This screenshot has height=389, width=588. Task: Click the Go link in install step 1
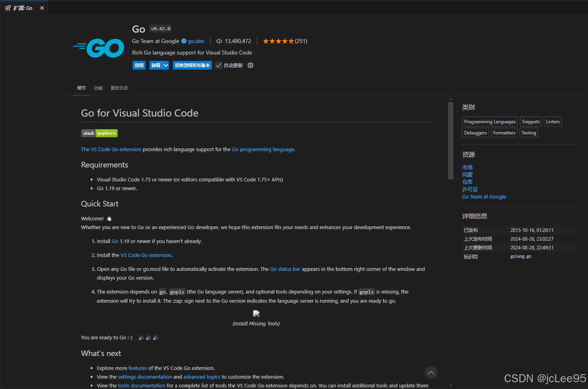[x=115, y=241]
